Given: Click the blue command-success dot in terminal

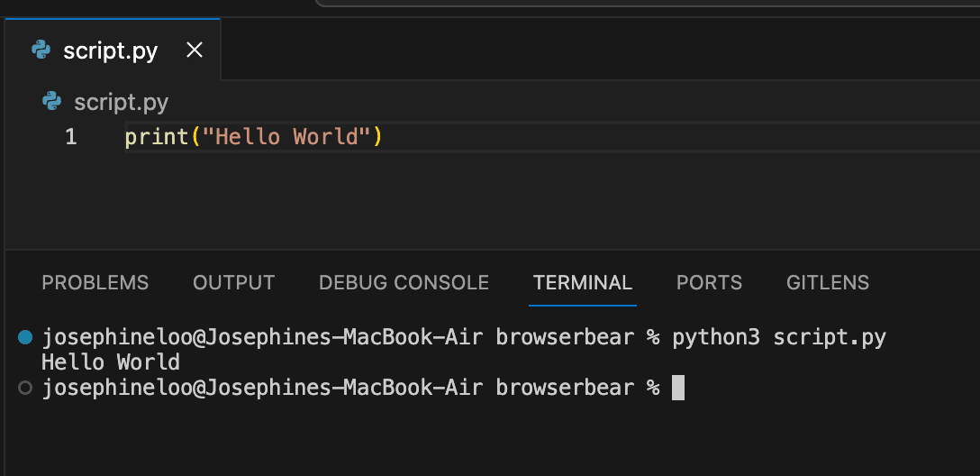Looking at the screenshot, I should (25, 338).
